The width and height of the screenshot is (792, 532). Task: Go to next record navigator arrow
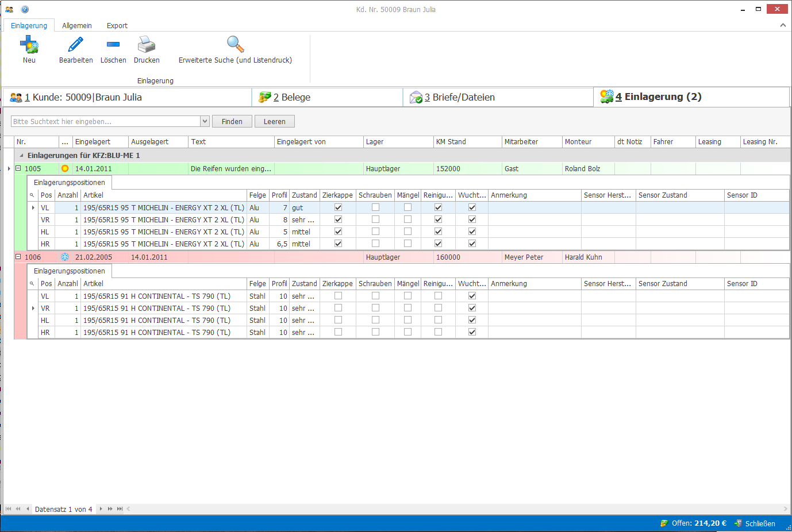coord(101,509)
